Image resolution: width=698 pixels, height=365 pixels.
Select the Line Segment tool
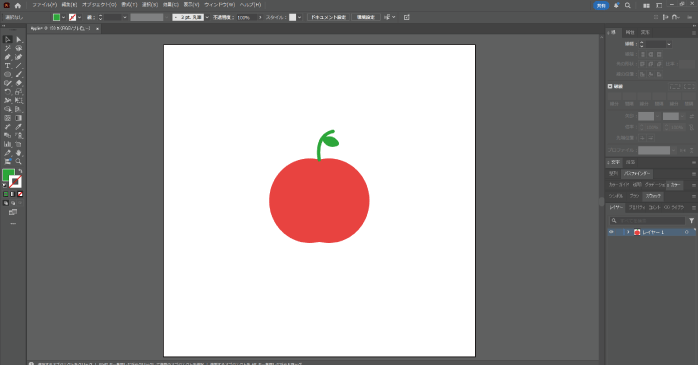19,65
